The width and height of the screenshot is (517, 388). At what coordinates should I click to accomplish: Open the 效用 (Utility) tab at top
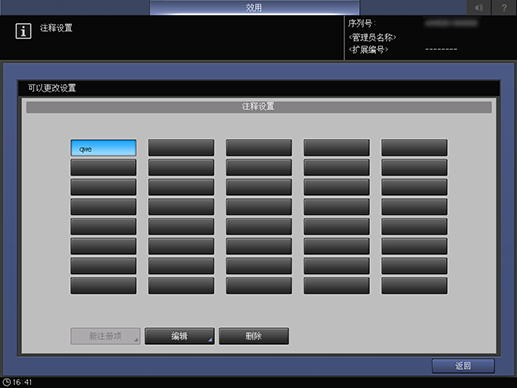[x=254, y=7]
